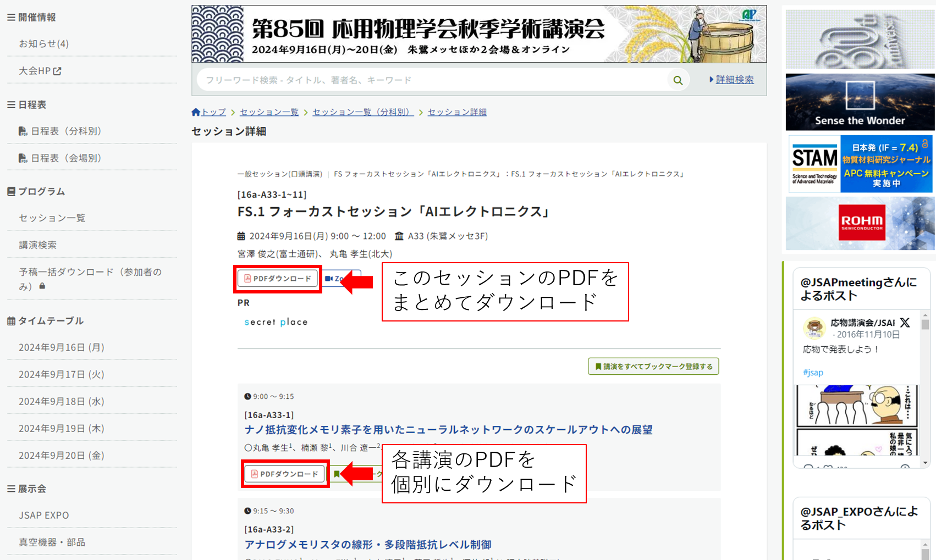Download session PDF via top PDFダウンロード button
This screenshot has width=936, height=560.
[278, 279]
